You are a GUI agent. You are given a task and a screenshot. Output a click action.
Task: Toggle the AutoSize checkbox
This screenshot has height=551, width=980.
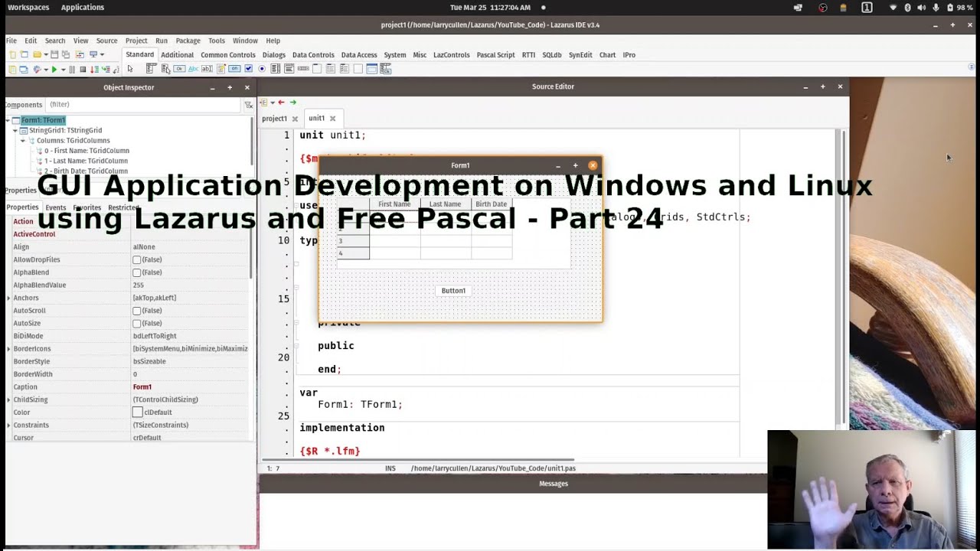[x=137, y=323]
